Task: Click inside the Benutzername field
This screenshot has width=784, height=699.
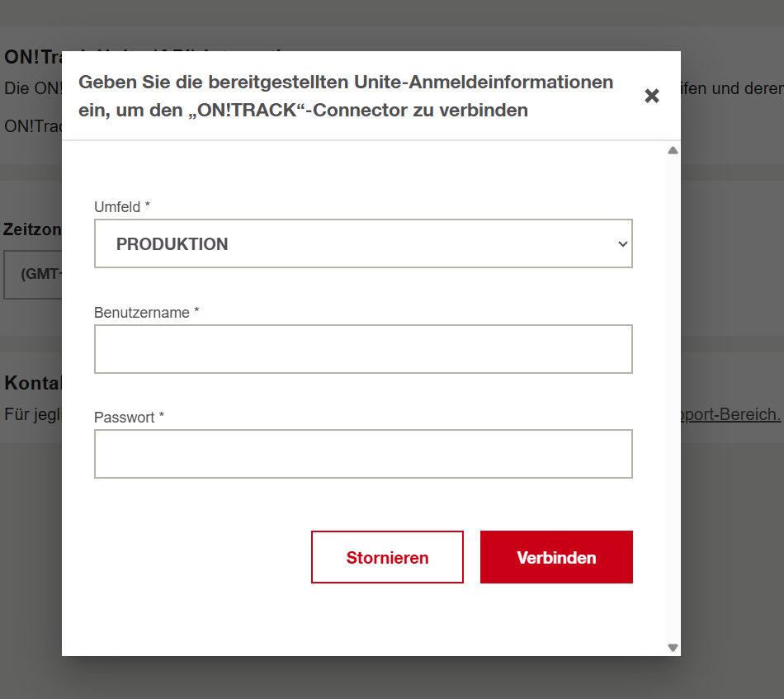Action: point(363,349)
